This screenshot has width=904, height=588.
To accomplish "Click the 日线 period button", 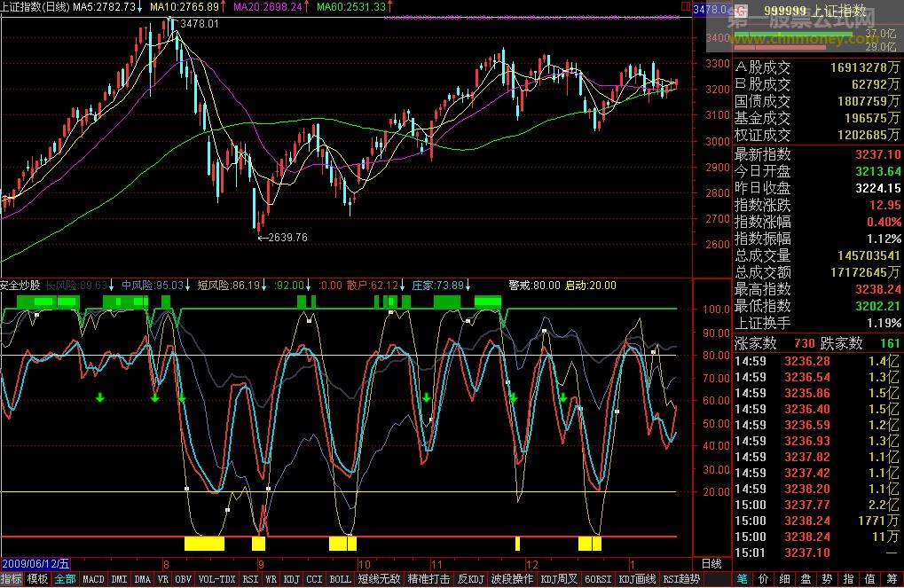I will [711, 564].
